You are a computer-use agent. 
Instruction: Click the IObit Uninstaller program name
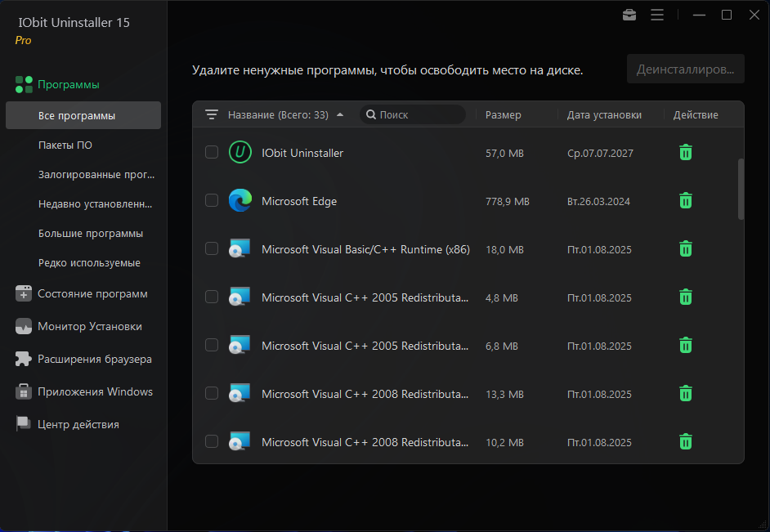[x=302, y=153]
